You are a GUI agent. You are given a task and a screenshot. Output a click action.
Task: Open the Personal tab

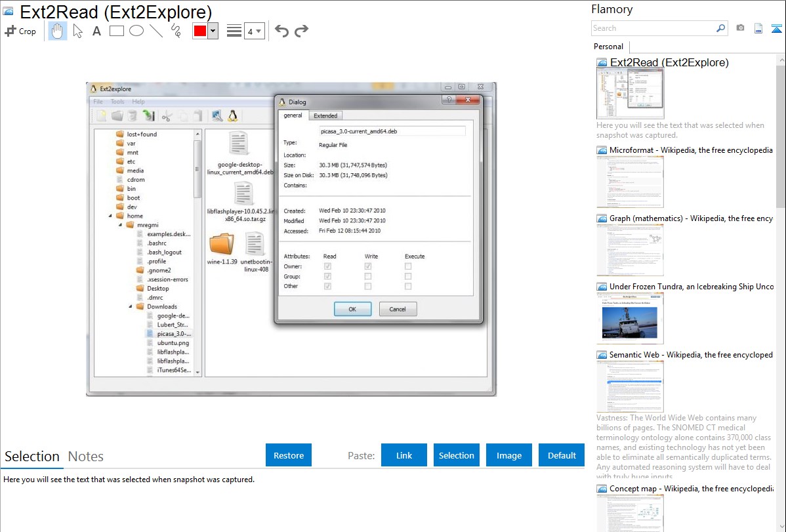point(608,47)
